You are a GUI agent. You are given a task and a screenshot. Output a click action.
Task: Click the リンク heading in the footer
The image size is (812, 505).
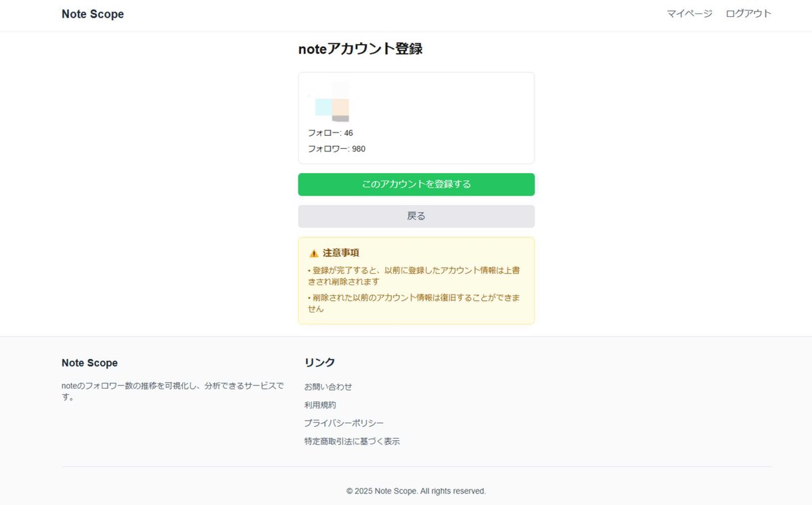[319, 362]
